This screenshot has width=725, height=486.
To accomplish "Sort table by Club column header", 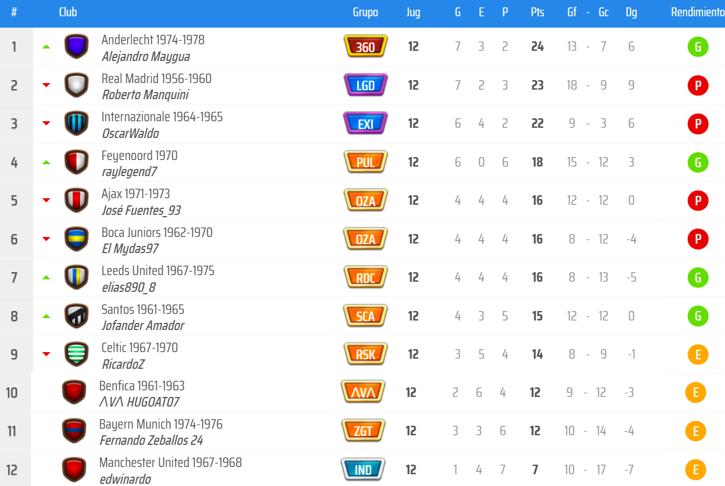I will 68,12.
